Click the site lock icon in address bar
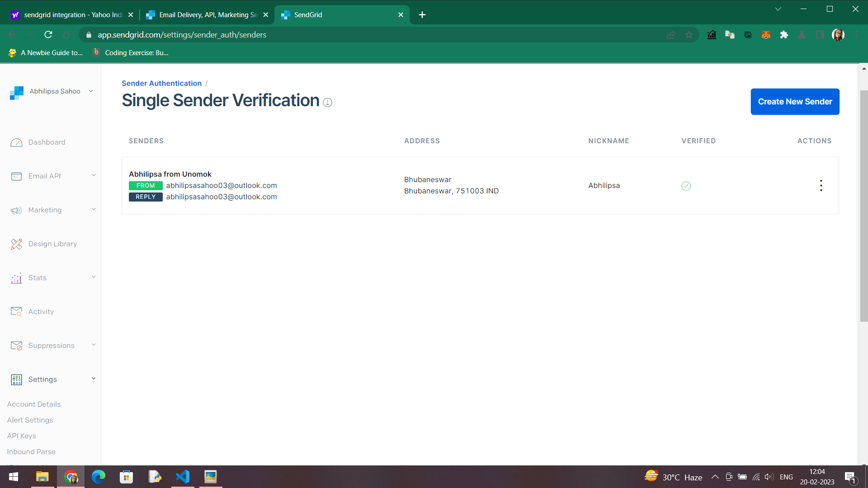The width and height of the screenshot is (868, 488). [x=89, y=35]
